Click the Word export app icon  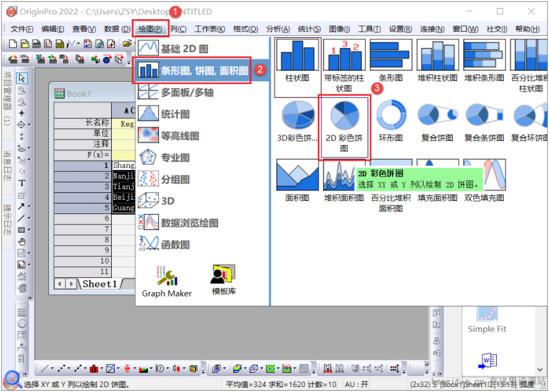tap(488, 360)
